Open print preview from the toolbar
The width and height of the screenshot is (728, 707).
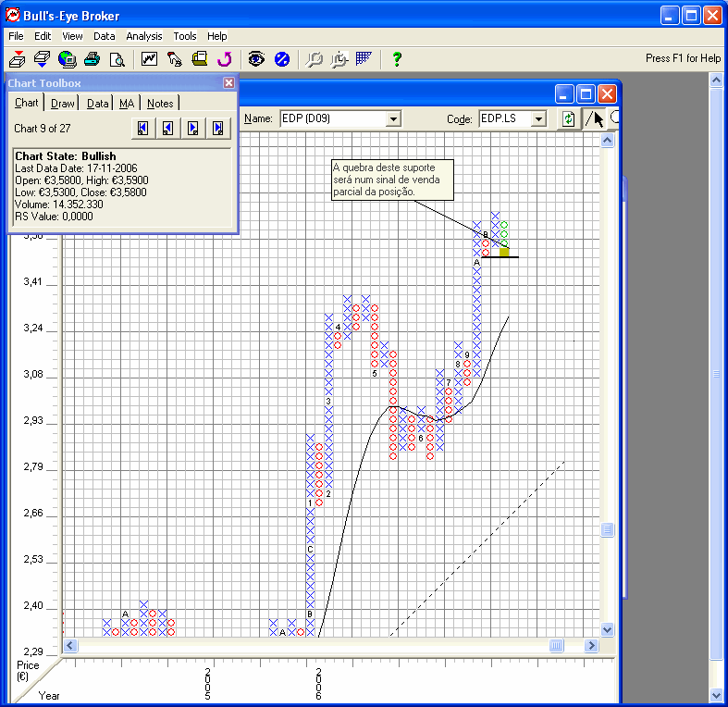coord(117,59)
